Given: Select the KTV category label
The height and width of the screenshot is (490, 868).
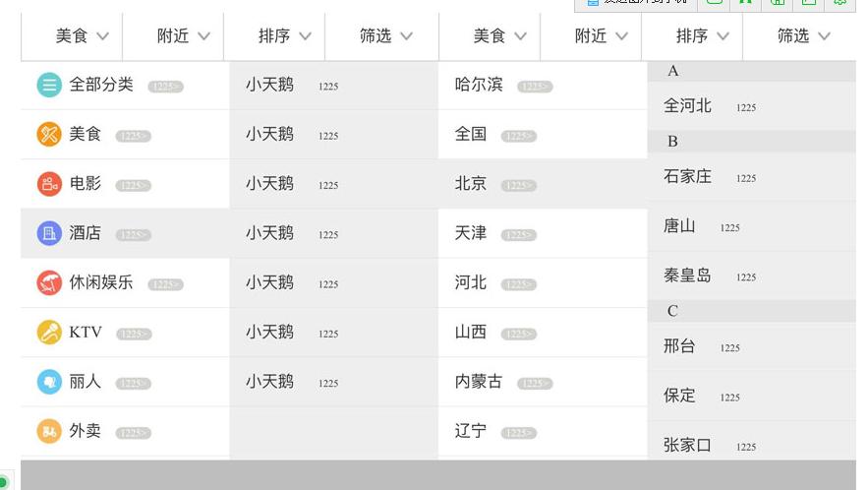Looking at the screenshot, I should 86,332.
